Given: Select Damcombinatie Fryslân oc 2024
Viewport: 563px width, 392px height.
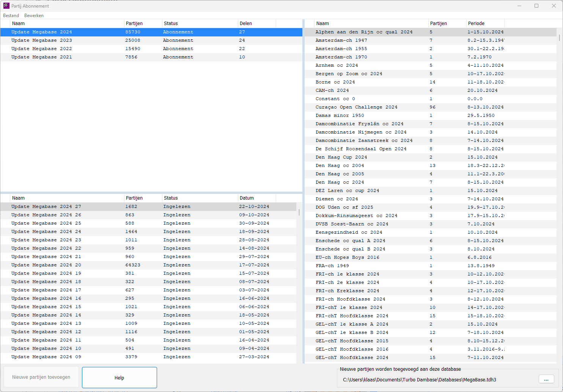Looking at the screenshot, I should 431,124.
